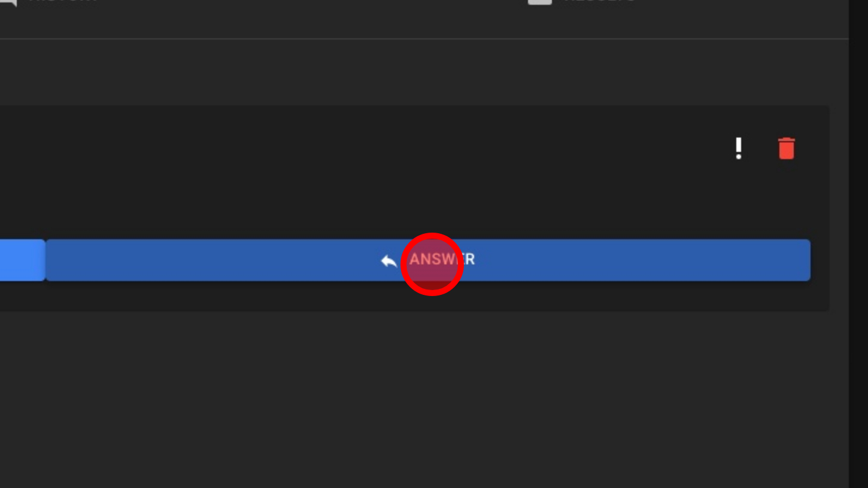868x488 pixels.
Task: Click the cut-off square icon at top right
Action: [x=539, y=2]
